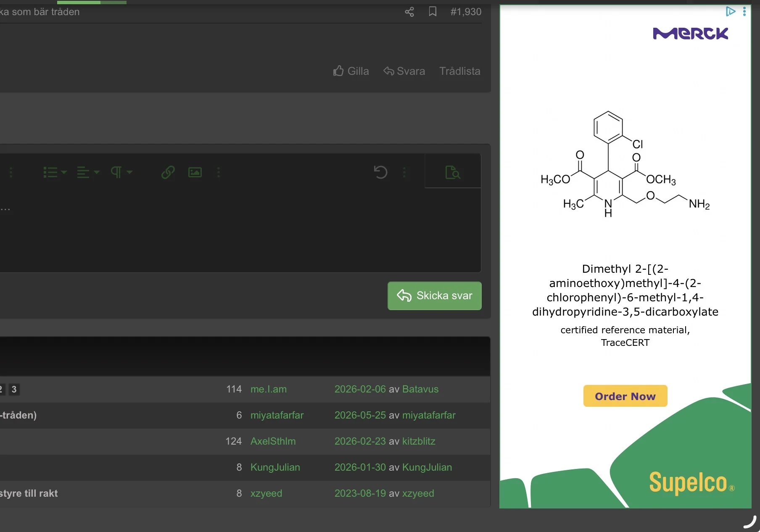Open the ad options menu dots

(744, 11)
